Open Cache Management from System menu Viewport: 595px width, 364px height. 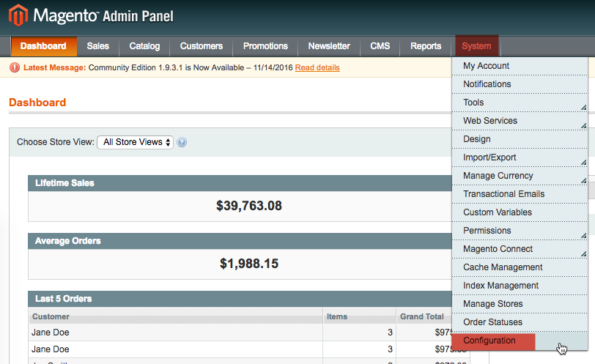tap(503, 267)
